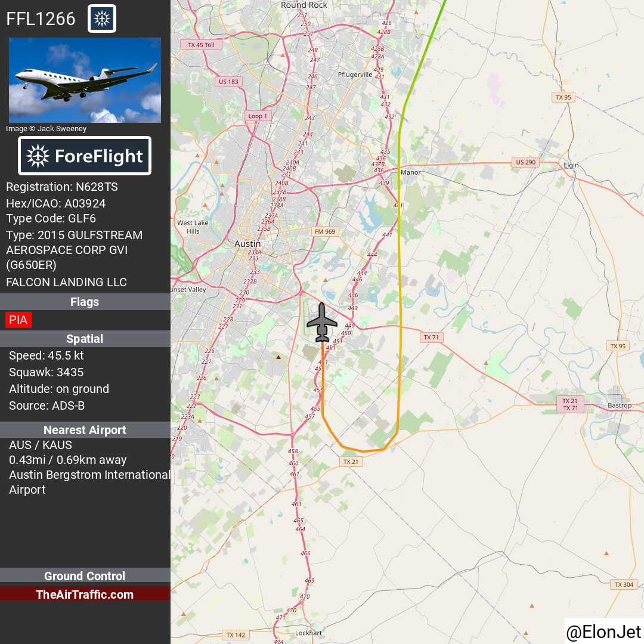644x644 pixels.
Task: Click the Ground Control section header
Action: tap(85, 576)
